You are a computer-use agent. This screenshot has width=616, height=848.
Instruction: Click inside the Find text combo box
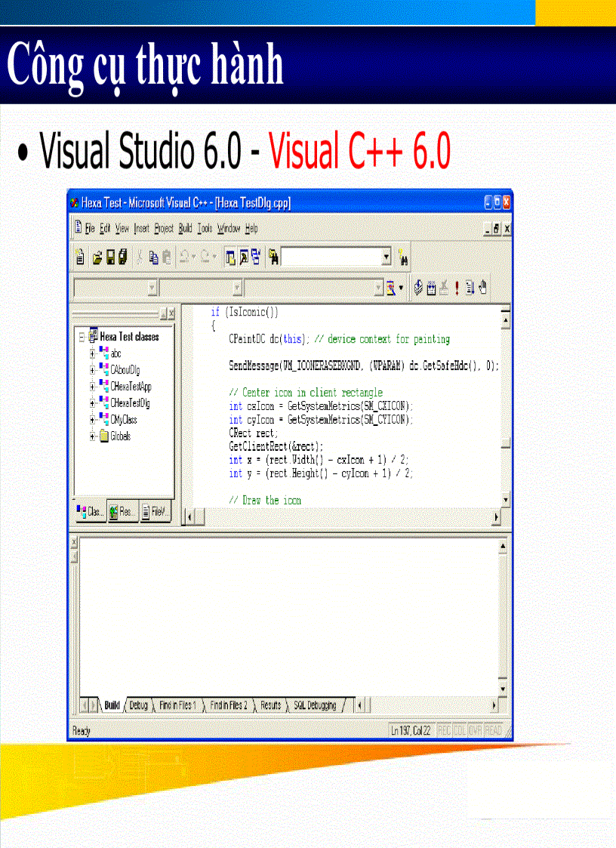click(x=332, y=257)
